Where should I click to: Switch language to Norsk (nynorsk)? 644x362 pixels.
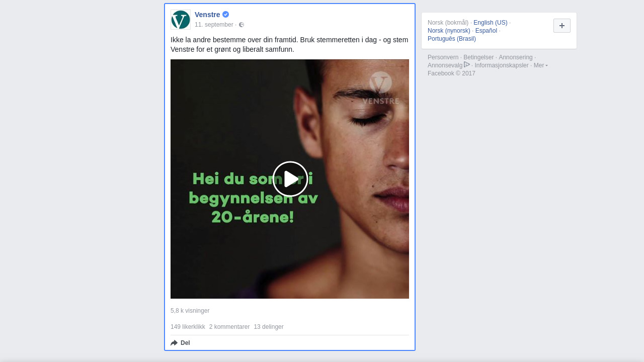click(x=449, y=31)
